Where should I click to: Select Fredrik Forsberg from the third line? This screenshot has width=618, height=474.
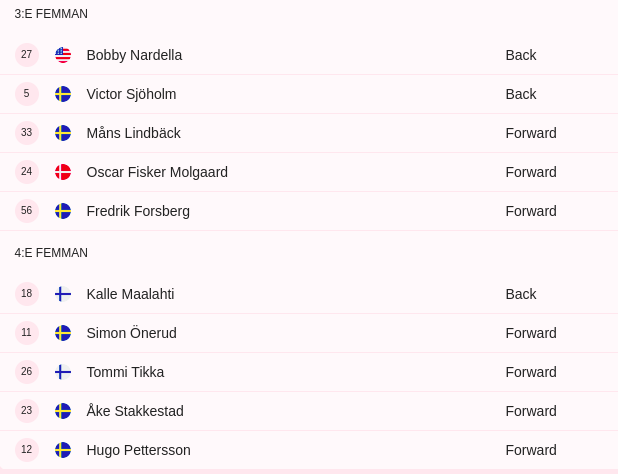pyautogui.click(x=138, y=211)
